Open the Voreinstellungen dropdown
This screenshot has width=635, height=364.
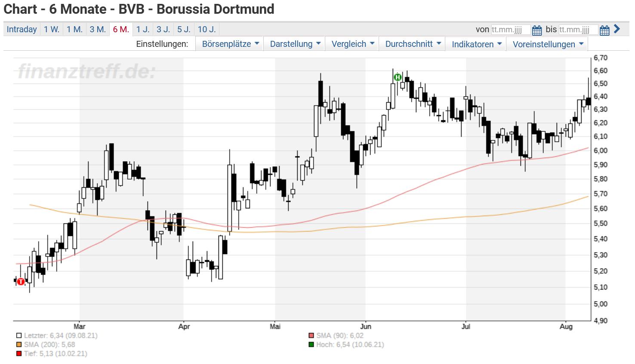pyautogui.click(x=547, y=44)
